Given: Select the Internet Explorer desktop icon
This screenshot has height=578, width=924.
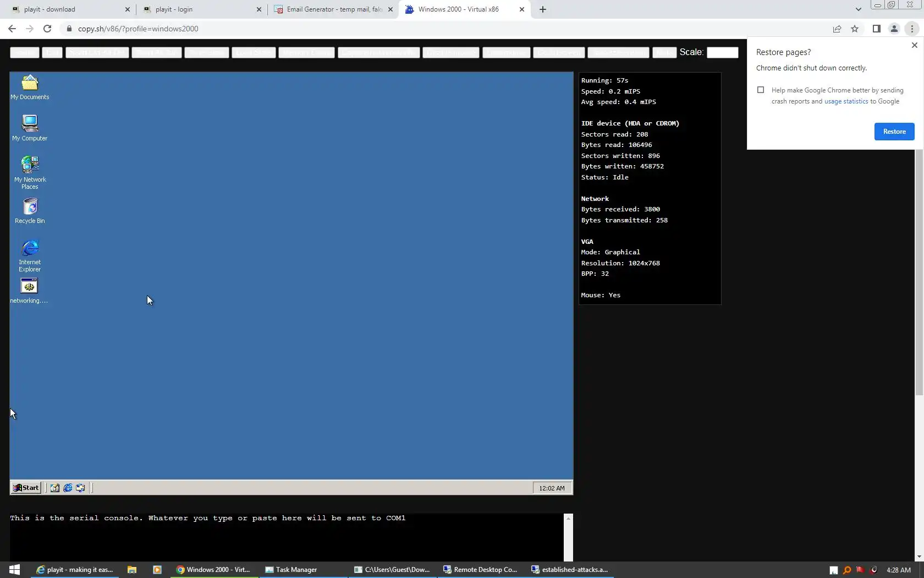Looking at the screenshot, I should pos(30,256).
